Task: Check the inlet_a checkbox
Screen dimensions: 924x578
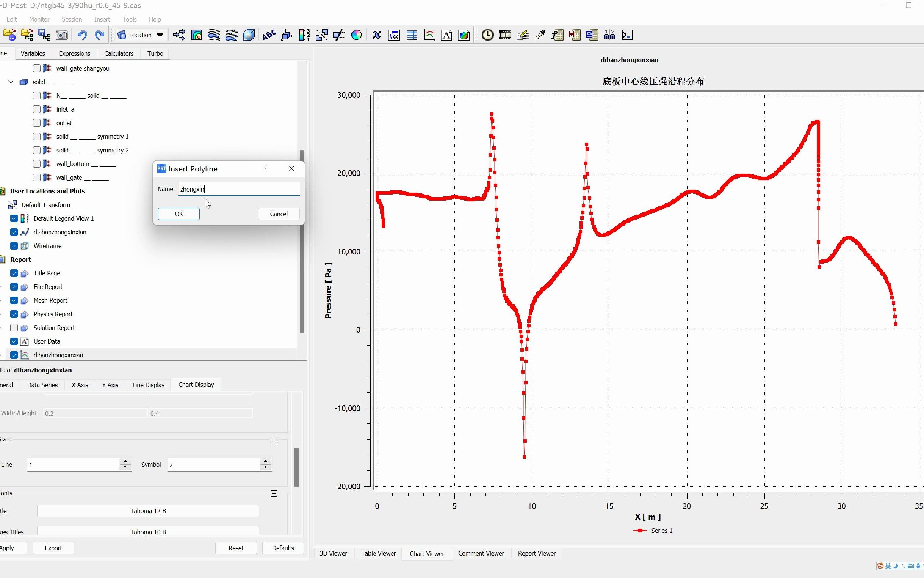Action: click(37, 109)
